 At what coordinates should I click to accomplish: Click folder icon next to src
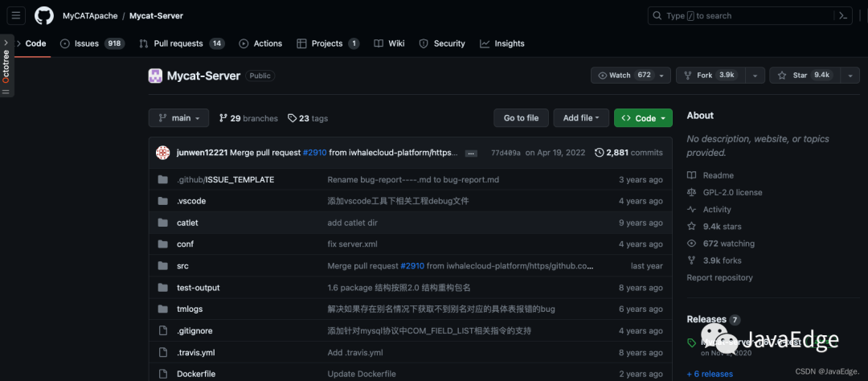[162, 266]
